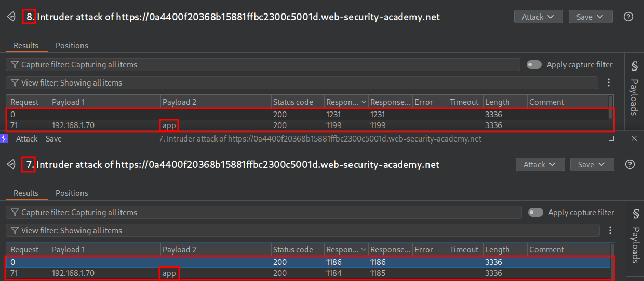This screenshot has width=644, height=281.
Task: Open help for attack 7 window
Action: (x=629, y=164)
